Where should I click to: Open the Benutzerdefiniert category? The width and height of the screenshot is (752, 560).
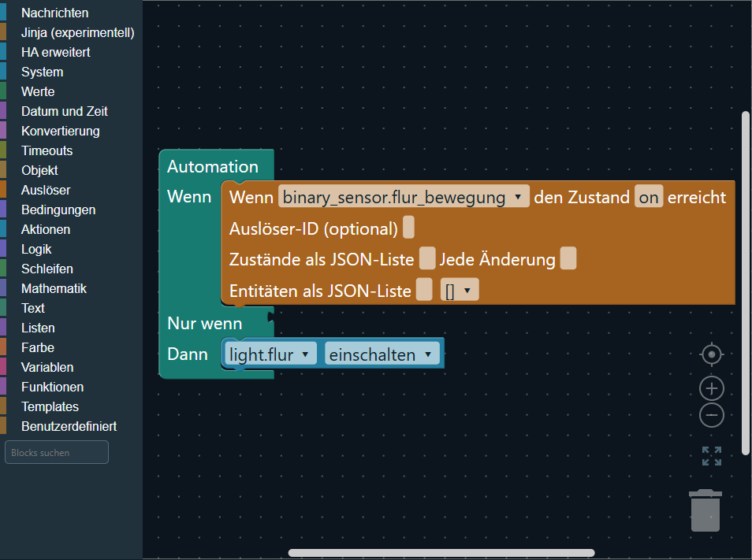(x=71, y=426)
